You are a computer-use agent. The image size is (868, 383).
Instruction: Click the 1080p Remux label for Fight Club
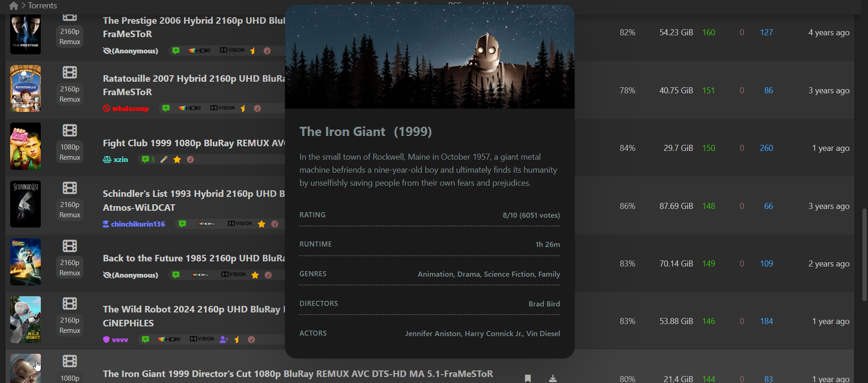70,152
